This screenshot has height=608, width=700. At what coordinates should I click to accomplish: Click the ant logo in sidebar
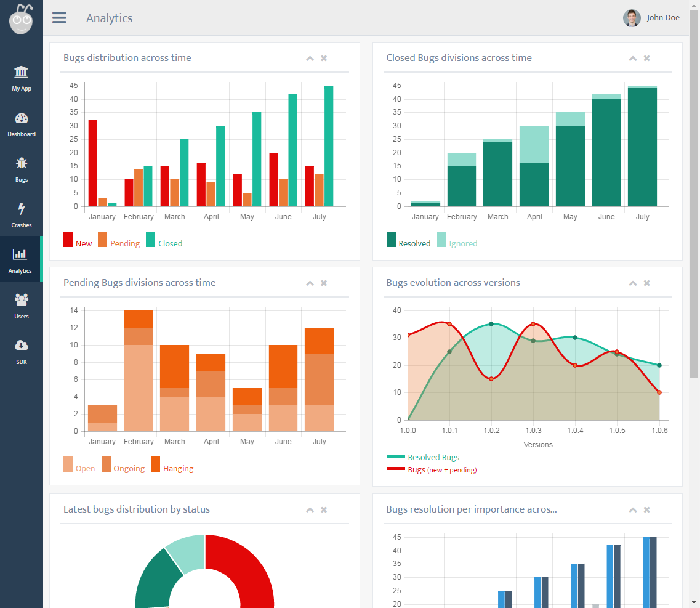tap(21, 18)
